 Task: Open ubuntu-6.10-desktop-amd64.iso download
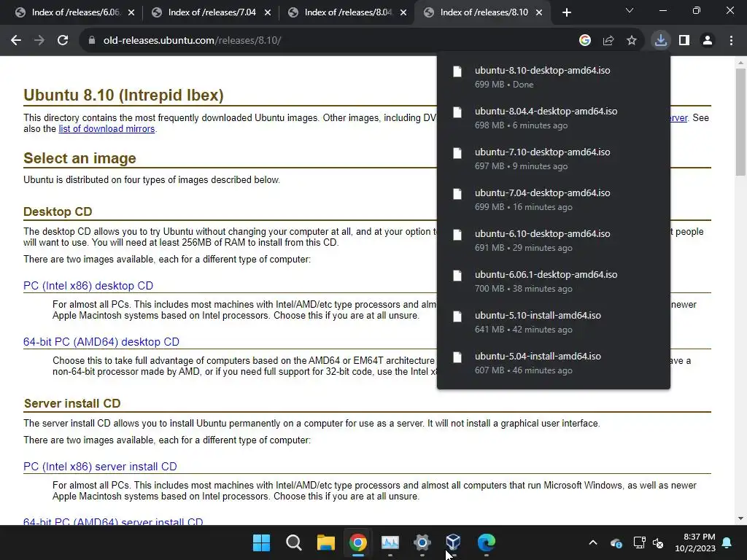[553, 241]
